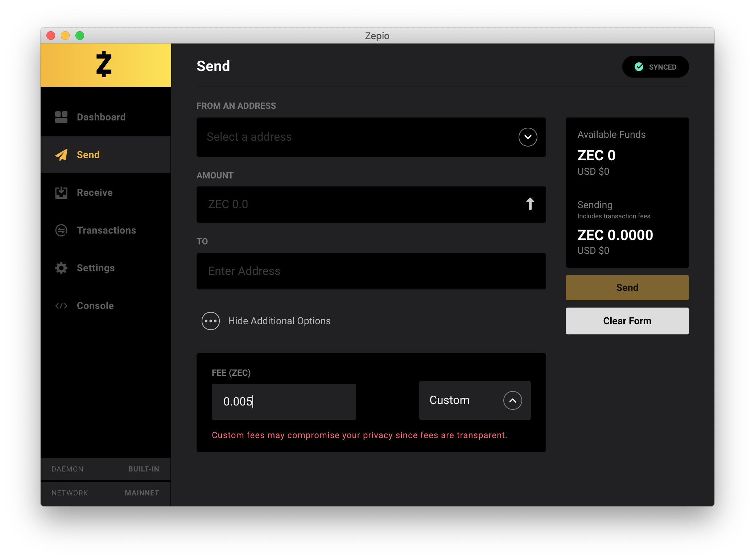Expand the from-address dropdown chevron

[528, 137]
